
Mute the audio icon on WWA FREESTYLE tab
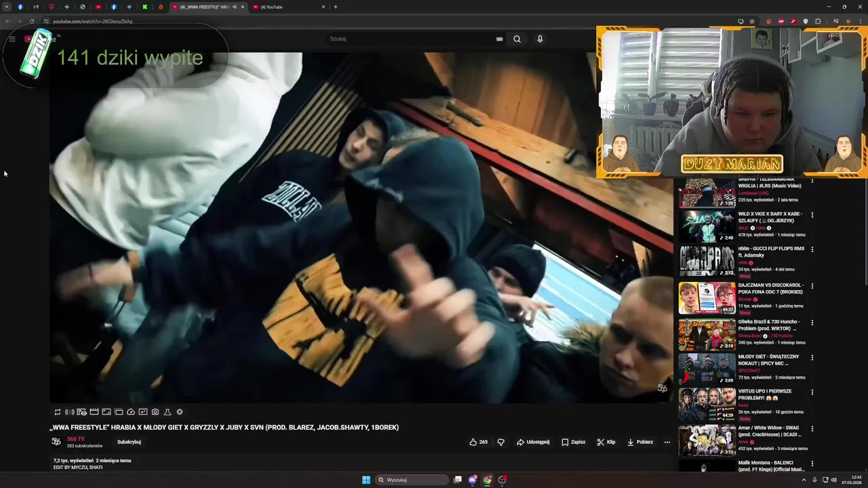pyautogui.click(x=235, y=7)
